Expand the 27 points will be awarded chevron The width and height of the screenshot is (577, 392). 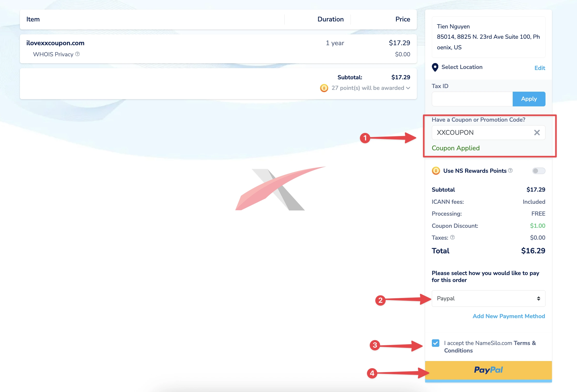coord(408,88)
